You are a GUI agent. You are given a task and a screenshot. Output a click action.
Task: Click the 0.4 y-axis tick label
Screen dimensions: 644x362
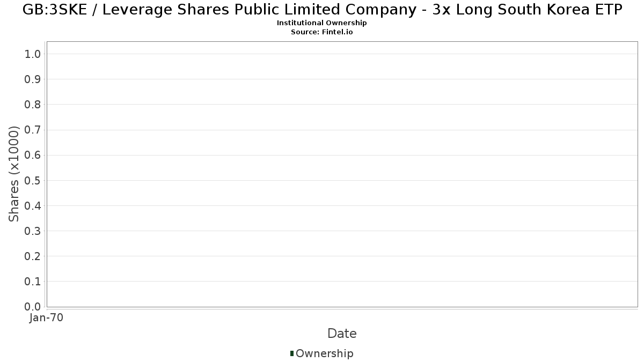tap(33, 205)
